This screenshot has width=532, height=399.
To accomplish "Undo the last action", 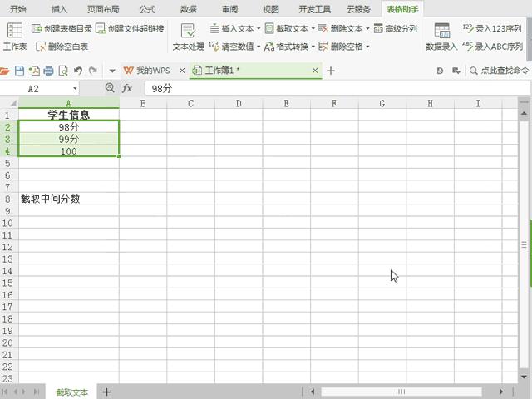I will (78, 71).
